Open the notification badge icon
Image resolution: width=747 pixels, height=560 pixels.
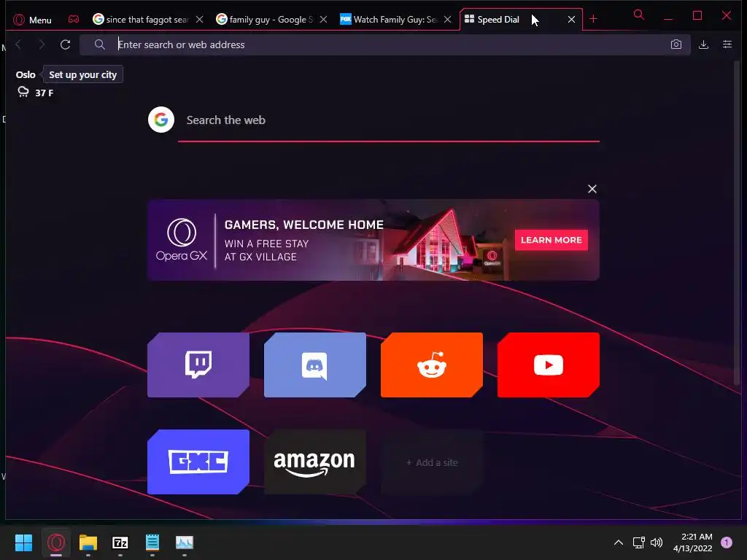(x=727, y=542)
